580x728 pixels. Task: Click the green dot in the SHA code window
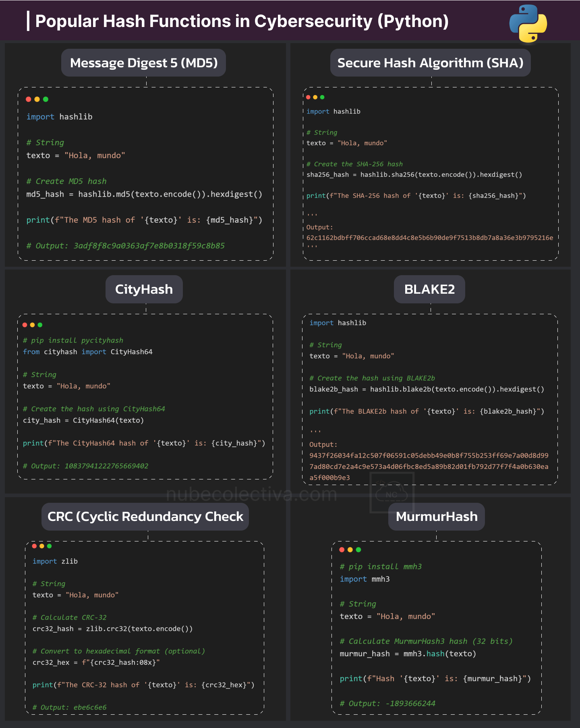tap(322, 97)
